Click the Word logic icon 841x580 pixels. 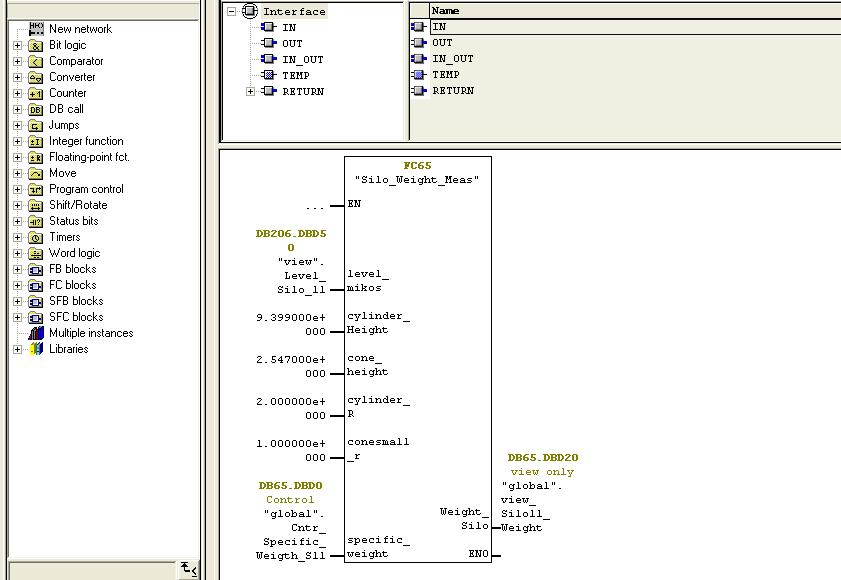click(x=35, y=253)
